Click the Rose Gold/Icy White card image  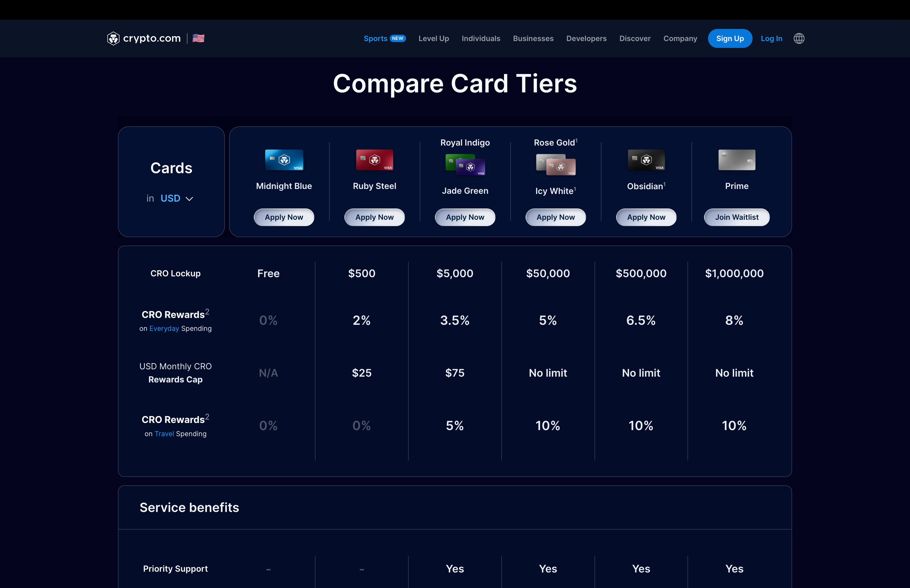[556, 165]
